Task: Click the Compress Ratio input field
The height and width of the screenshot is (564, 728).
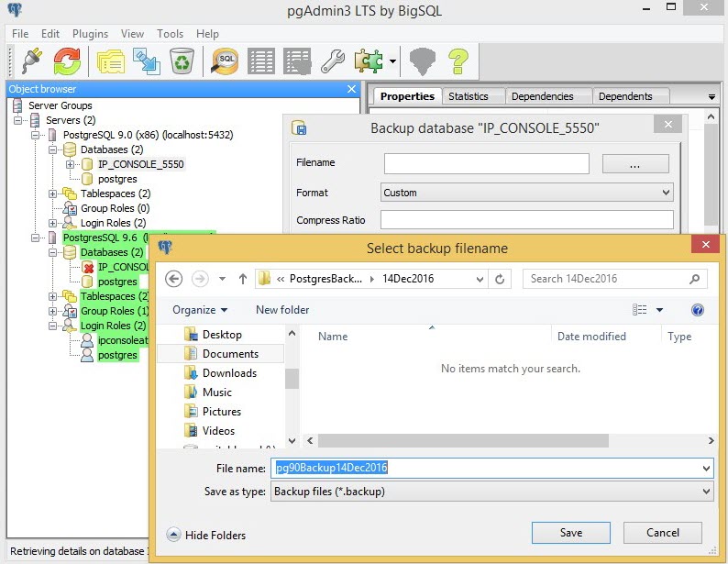Action: tap(526, 219)
